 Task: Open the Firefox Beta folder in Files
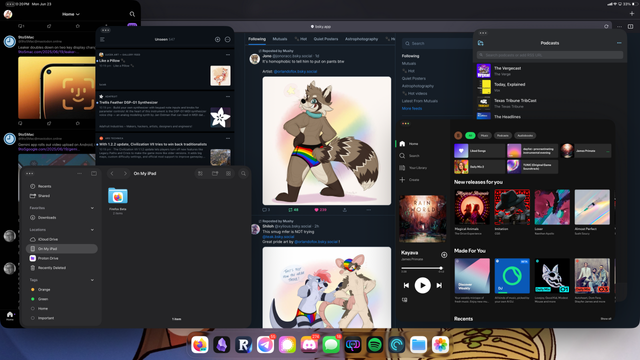pos(118,200)
